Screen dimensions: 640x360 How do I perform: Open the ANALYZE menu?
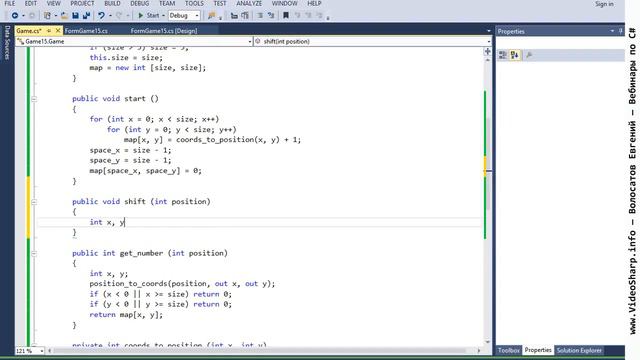[249, 3]
